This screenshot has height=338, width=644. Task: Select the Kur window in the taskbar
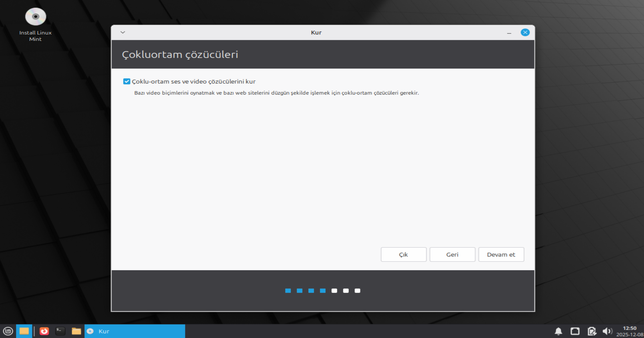pos(135,331)
